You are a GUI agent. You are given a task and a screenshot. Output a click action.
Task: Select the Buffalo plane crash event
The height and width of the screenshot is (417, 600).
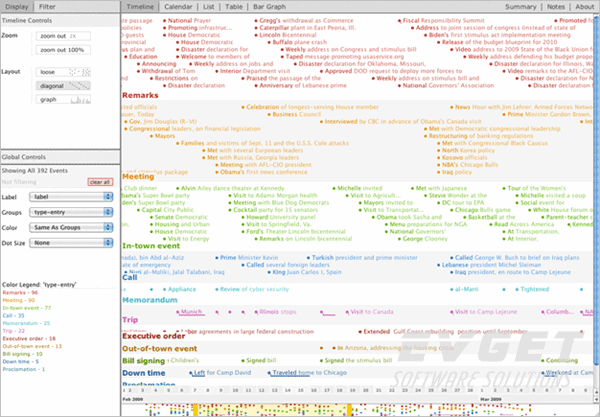pos(297,42)
